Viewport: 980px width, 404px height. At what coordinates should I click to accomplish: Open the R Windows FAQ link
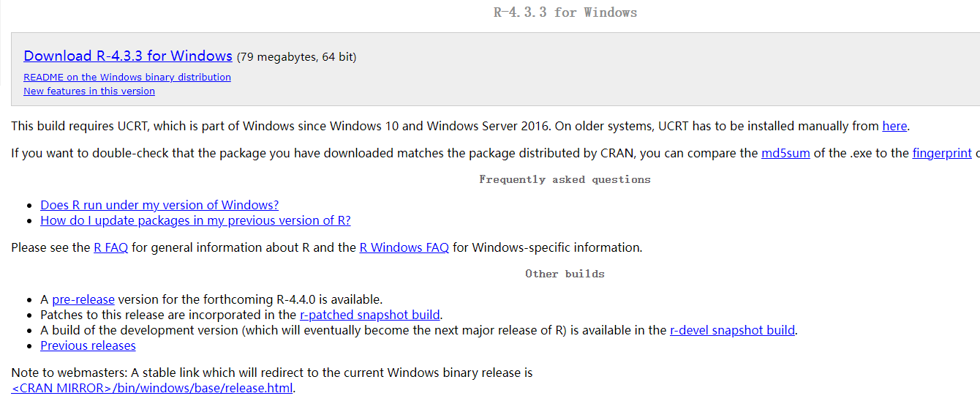tap(404, 247)
